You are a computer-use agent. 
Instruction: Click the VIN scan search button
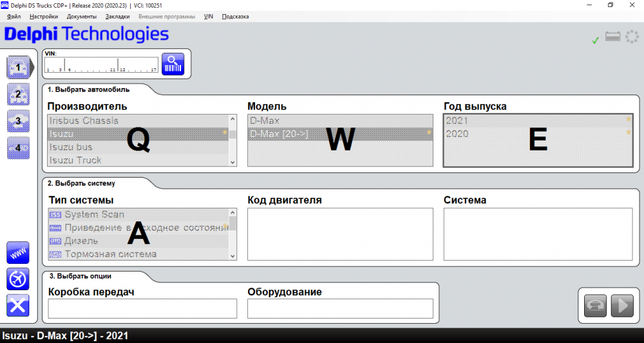[173, 64]
